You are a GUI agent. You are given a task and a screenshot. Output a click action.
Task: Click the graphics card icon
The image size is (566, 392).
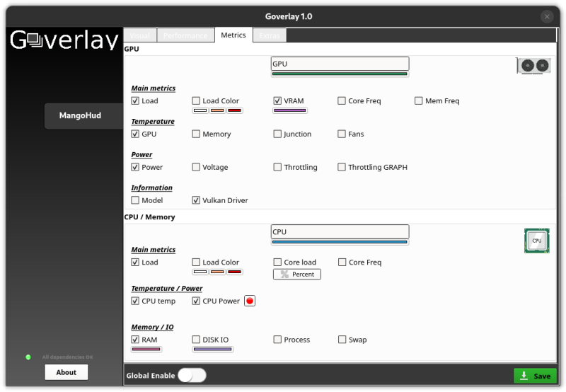point(533,66)
